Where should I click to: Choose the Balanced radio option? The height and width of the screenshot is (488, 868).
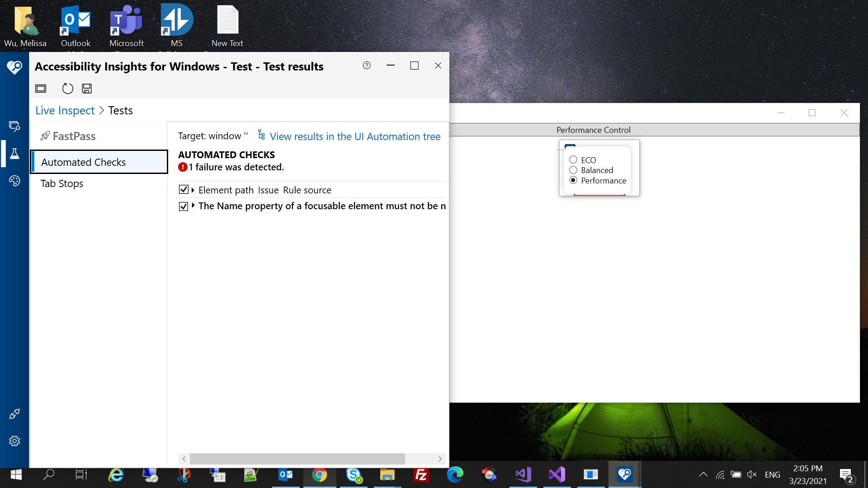click(573, 170)
